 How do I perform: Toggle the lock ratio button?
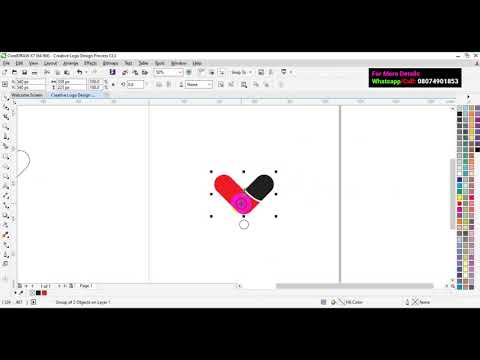(x=113, y=85)
